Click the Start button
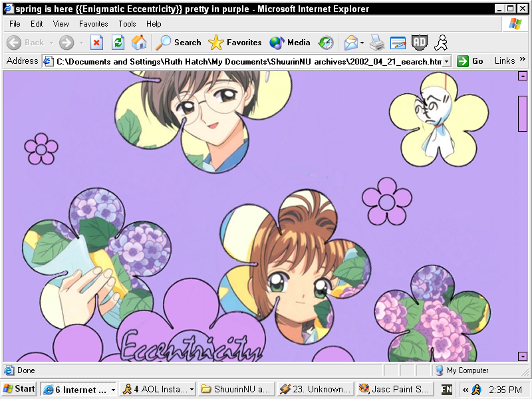 pos(19,389)
